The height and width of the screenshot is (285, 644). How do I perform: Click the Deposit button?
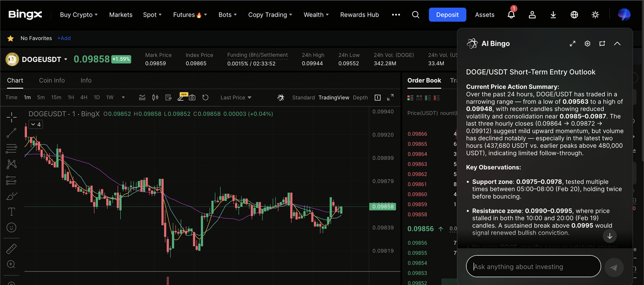pyautogui.click(x=447, y=15)
